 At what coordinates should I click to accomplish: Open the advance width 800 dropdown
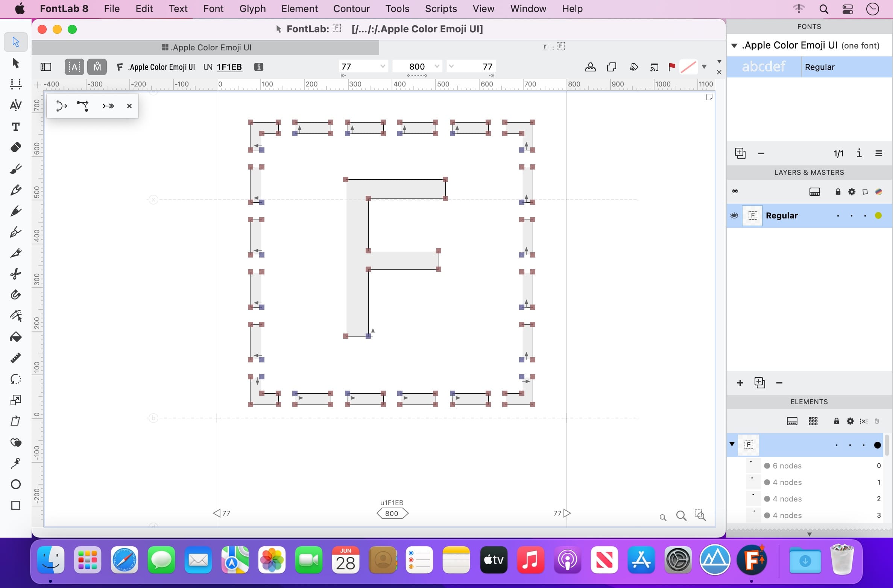coord(437,67)
